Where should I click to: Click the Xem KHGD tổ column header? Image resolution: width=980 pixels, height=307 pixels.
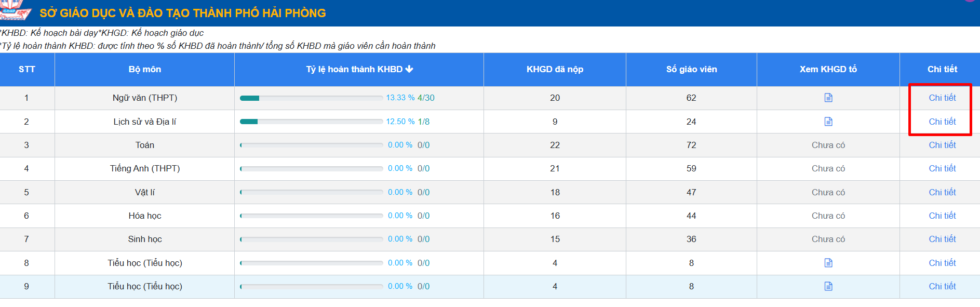[x=828, y=69]
